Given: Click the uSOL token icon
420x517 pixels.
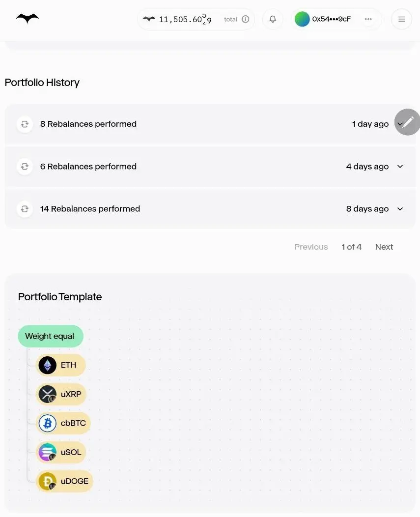Looking at the screenshot, I should (x=48, y=452).
